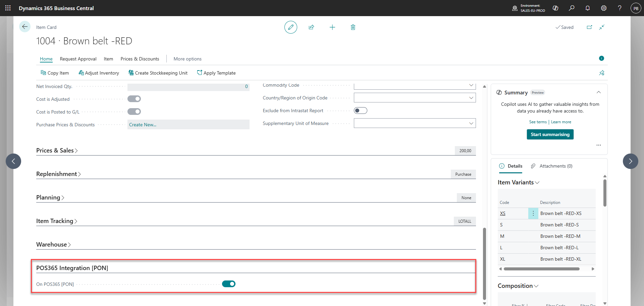Screen dimensions: 644x306
Task: Click Create New... purchase prices link
Action: point(143,125)
